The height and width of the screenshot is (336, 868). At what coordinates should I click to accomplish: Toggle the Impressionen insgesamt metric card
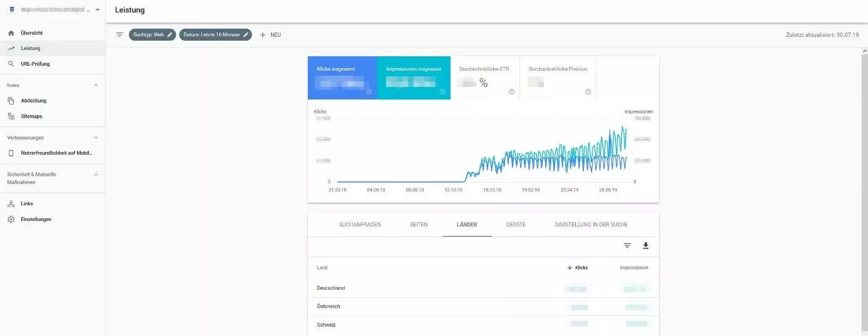point(414,78)
